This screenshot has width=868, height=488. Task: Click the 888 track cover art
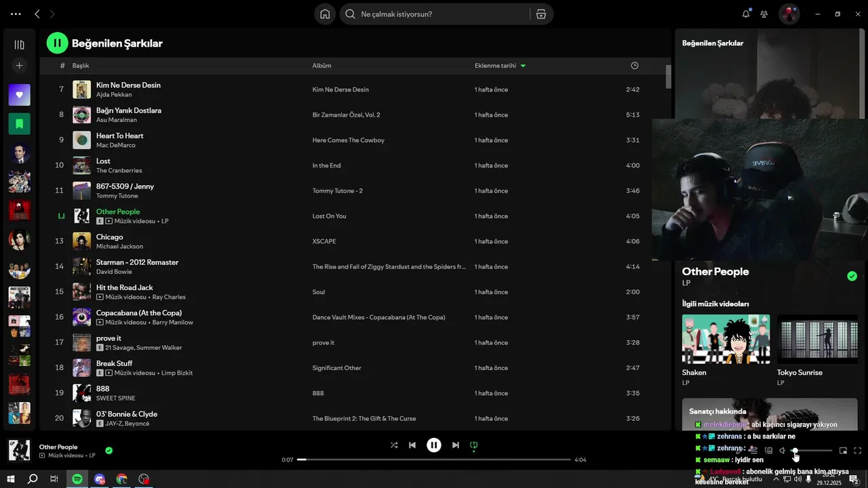coord(81,393)
